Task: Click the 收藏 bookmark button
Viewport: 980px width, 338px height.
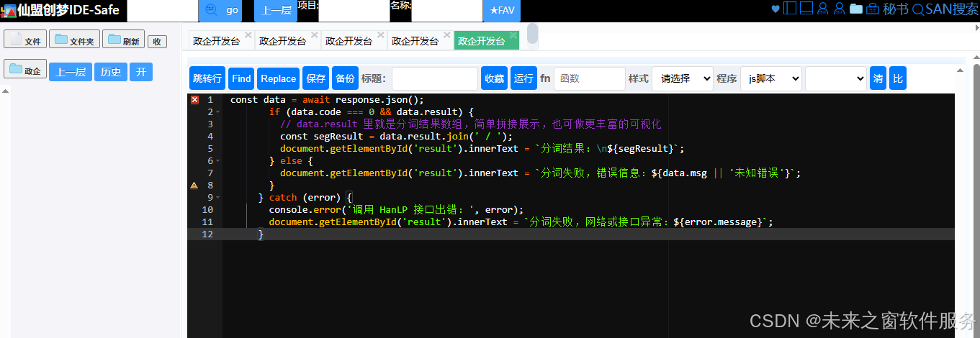Action: 494,78
